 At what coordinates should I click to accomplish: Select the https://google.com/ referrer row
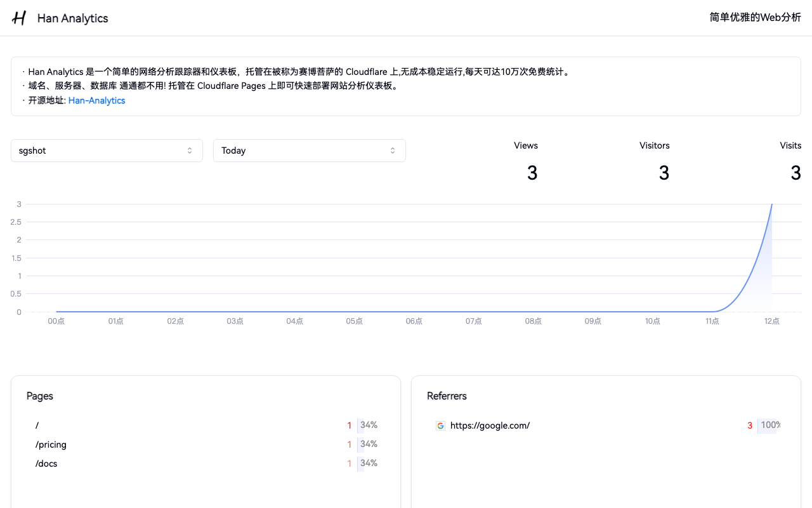coord(606,425)
